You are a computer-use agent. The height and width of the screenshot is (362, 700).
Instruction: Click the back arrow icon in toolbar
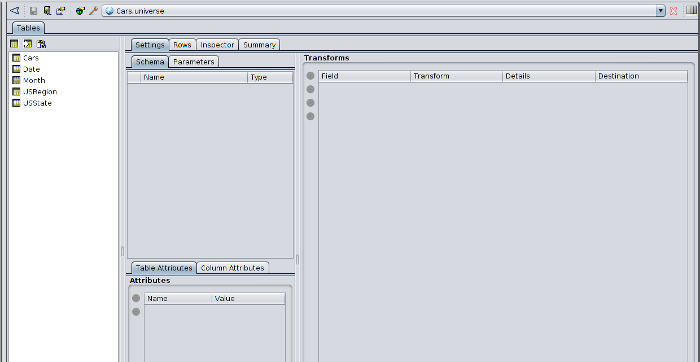click(x=14, y=10)
